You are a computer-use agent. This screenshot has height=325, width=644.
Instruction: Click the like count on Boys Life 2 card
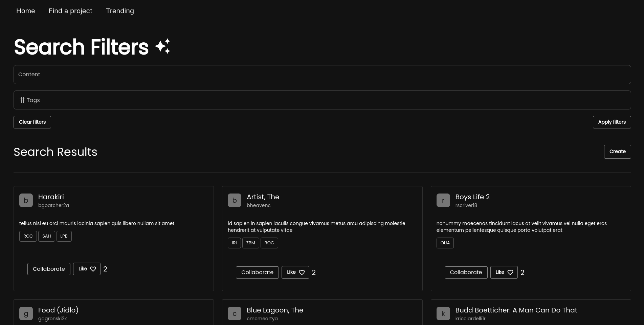point(523,272)
